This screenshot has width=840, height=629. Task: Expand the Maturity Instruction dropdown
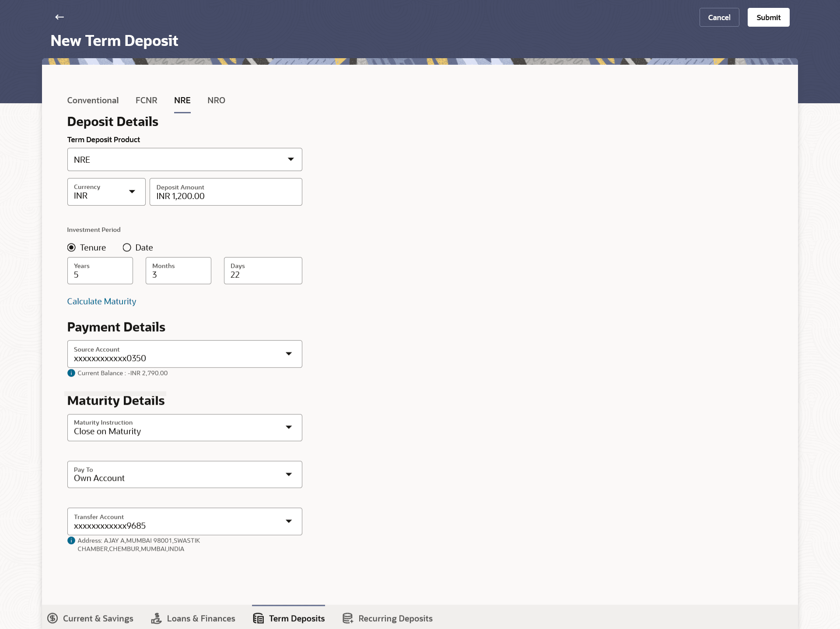click(x=185, y=427)
